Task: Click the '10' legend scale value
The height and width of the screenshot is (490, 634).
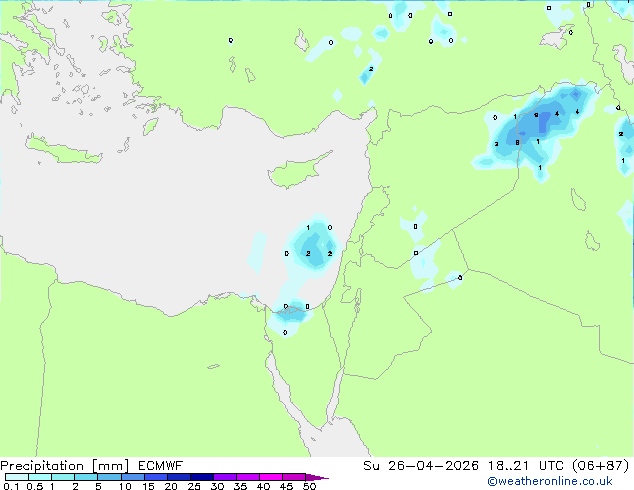Action: [x=125, y=486]
